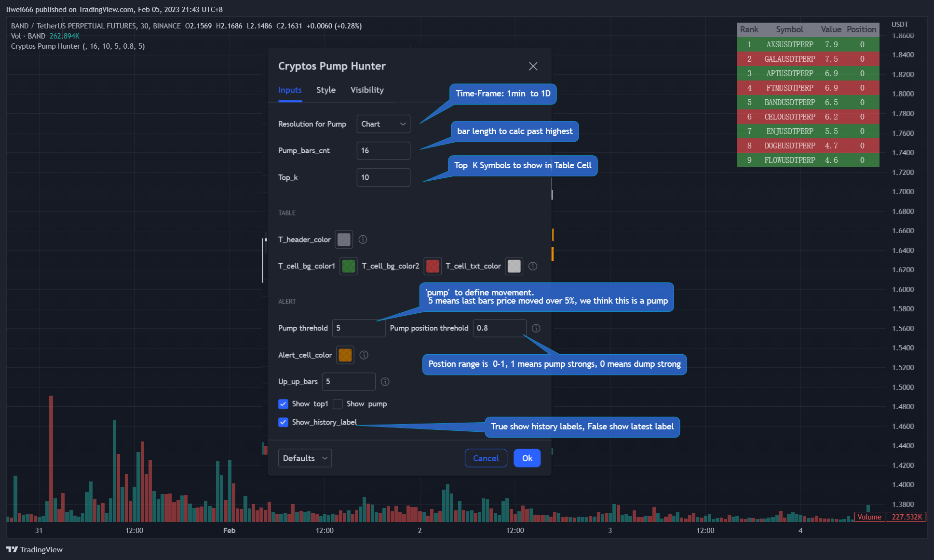Click the 227.532K volume value tag
Viewport: 934px width, 560px height.
[907, 517]
